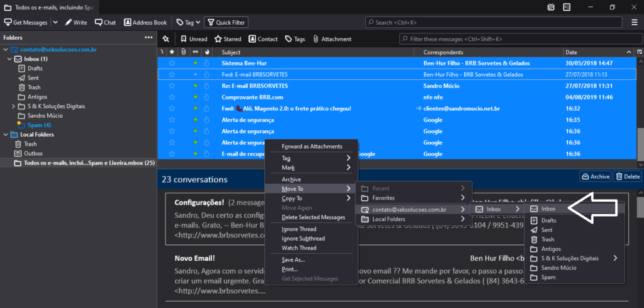Open the hamburger application menu
644x308 pixels.
click(x=635, y=22)
